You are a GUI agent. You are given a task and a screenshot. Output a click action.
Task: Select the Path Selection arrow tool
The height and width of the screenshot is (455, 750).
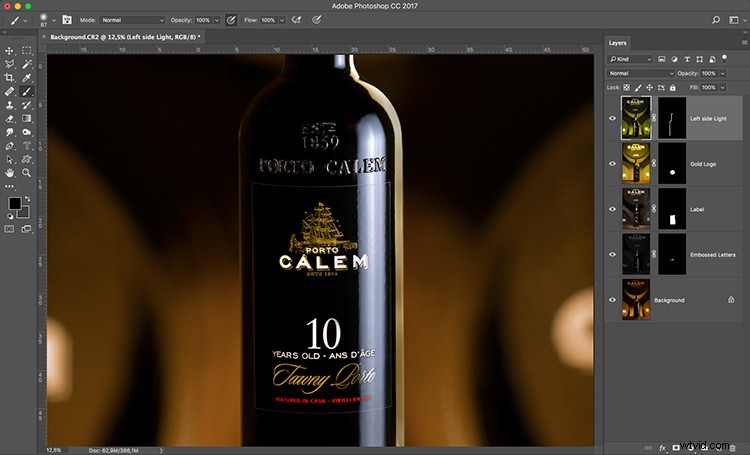click(9, 159)
